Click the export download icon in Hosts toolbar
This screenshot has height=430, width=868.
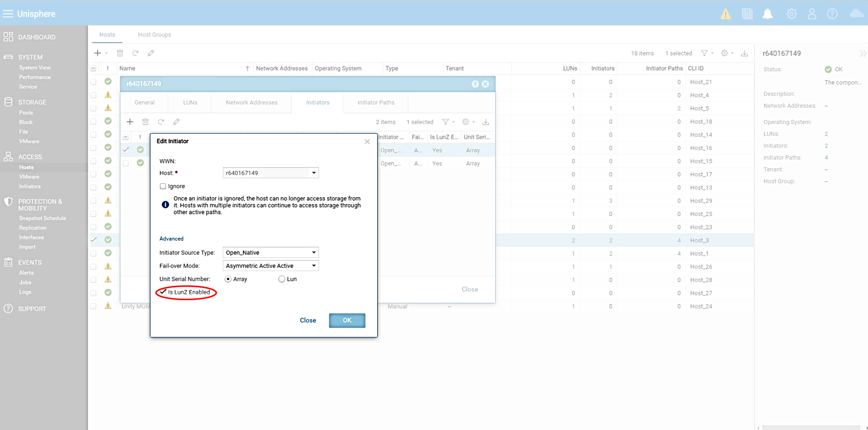coord(744,53)
